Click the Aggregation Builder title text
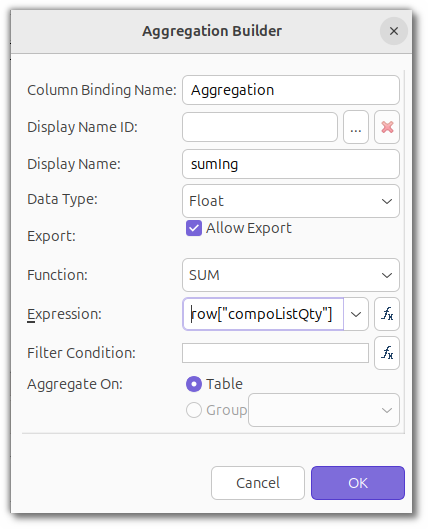The height and width of the screenshot is (529, 428). (212, 31)
